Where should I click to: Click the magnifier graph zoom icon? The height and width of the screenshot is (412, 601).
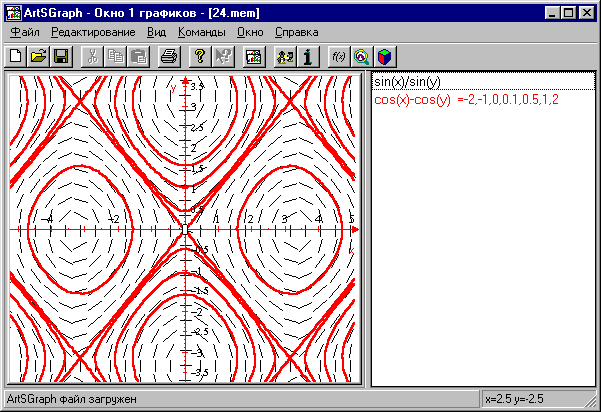[360, 57]
